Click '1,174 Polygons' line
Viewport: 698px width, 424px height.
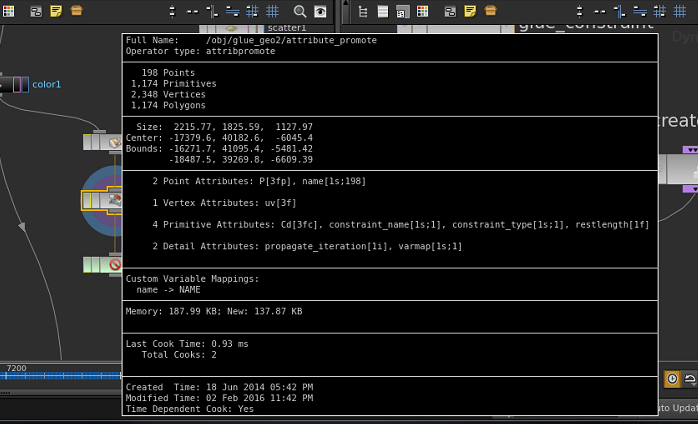coord(168,106)
